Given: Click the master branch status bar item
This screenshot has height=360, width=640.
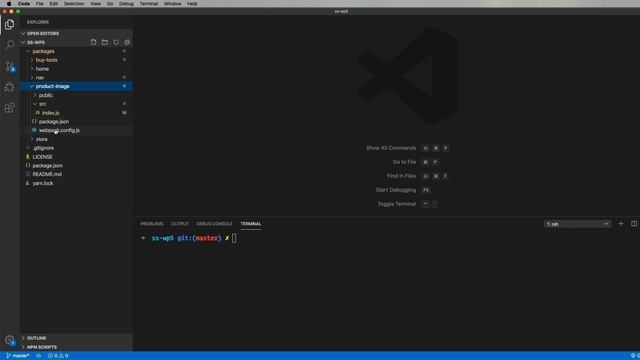Looking at the screenshot, I should click(18, 356).
